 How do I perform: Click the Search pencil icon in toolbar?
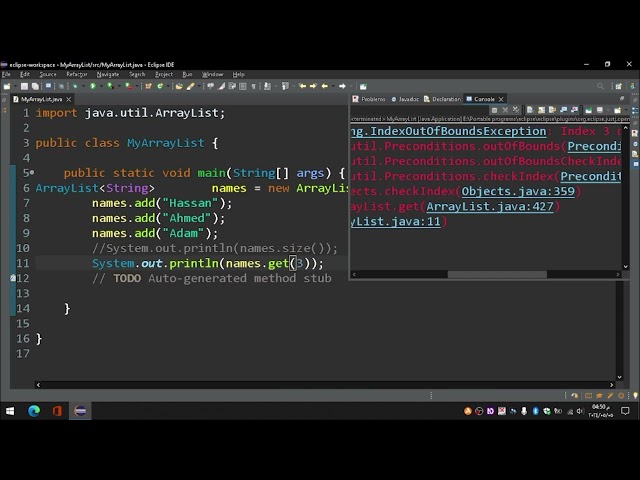[x=191, y=86]
